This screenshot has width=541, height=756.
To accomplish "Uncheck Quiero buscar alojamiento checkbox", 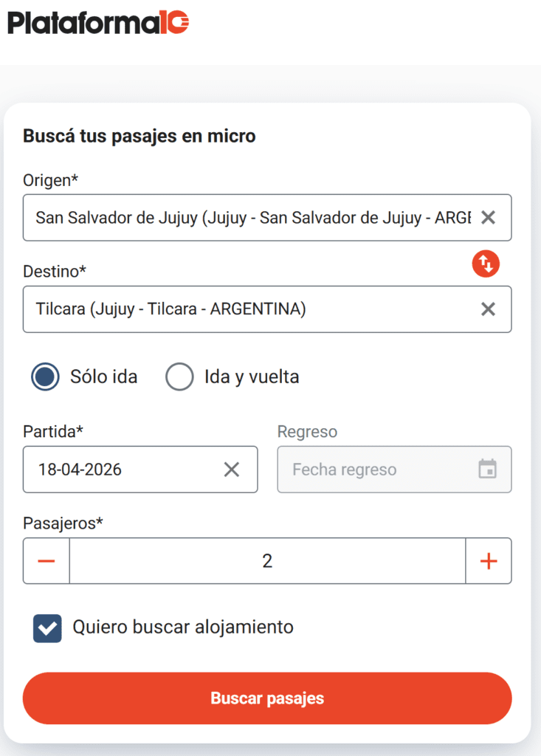I will point(47,628).
